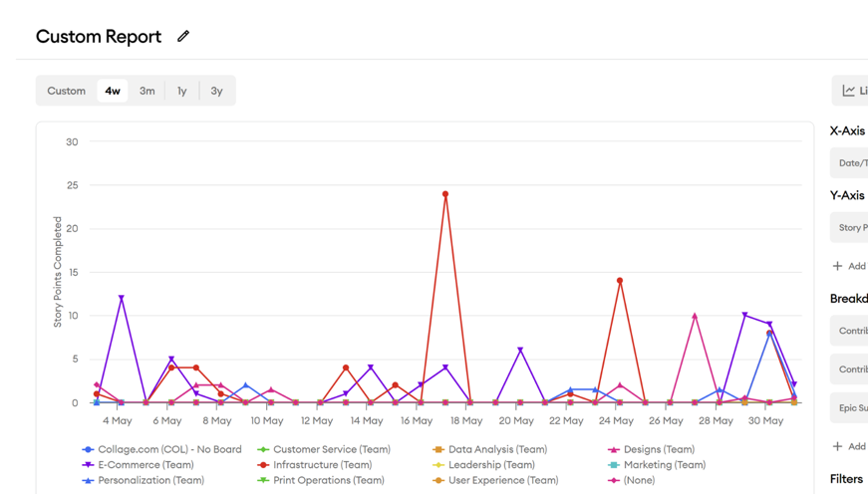
Task: Select the 3y time range option
Action: (x=216, y=91)
